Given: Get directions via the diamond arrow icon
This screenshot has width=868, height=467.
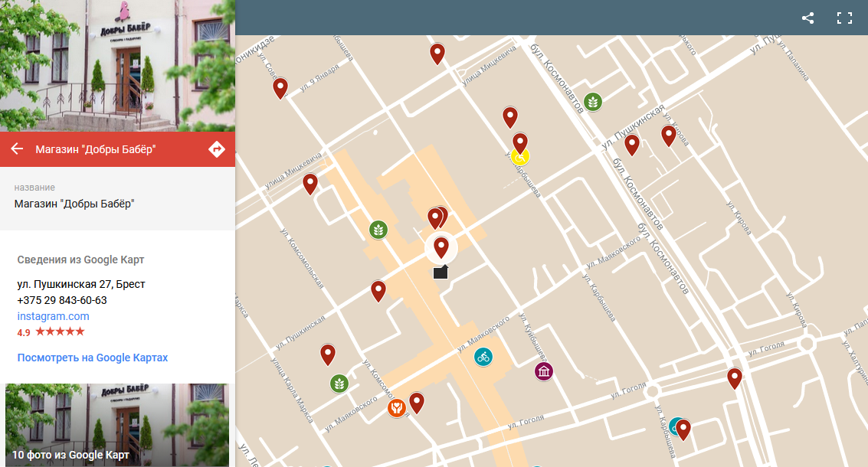Looking at the screenshot, I should (x=217, y=149).
